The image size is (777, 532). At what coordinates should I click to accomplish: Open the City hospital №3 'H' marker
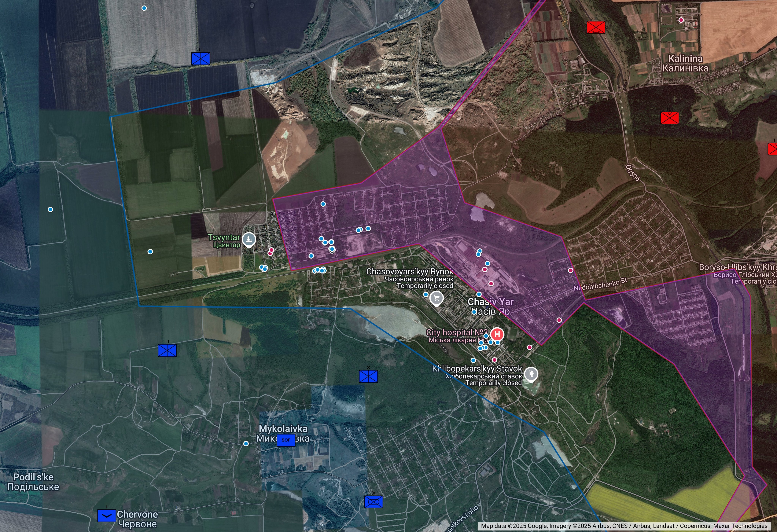(x=497, y=334)
